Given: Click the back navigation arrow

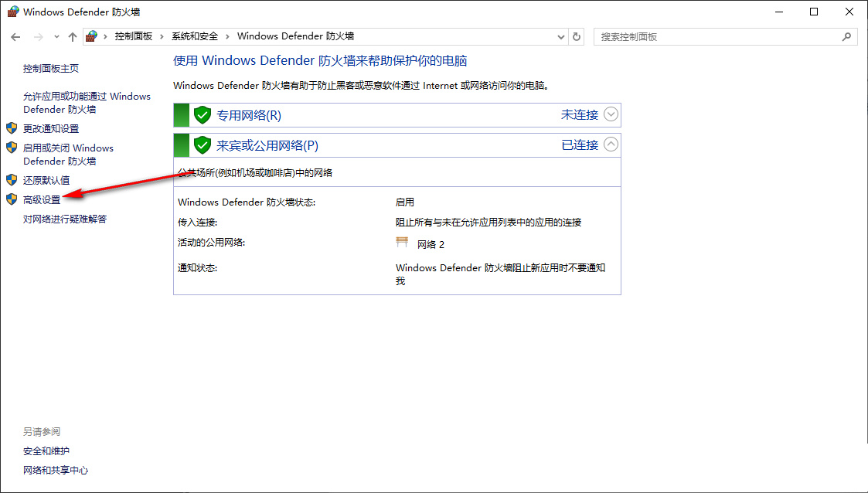Looking at the screenshot, I should click(x=15, y=37).
